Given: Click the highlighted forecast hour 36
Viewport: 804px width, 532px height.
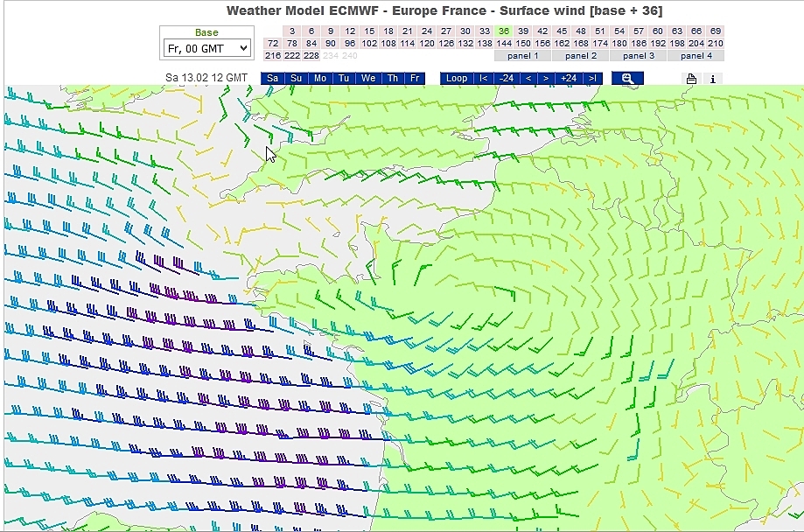Looking at the screenshot, I should 504,31.
